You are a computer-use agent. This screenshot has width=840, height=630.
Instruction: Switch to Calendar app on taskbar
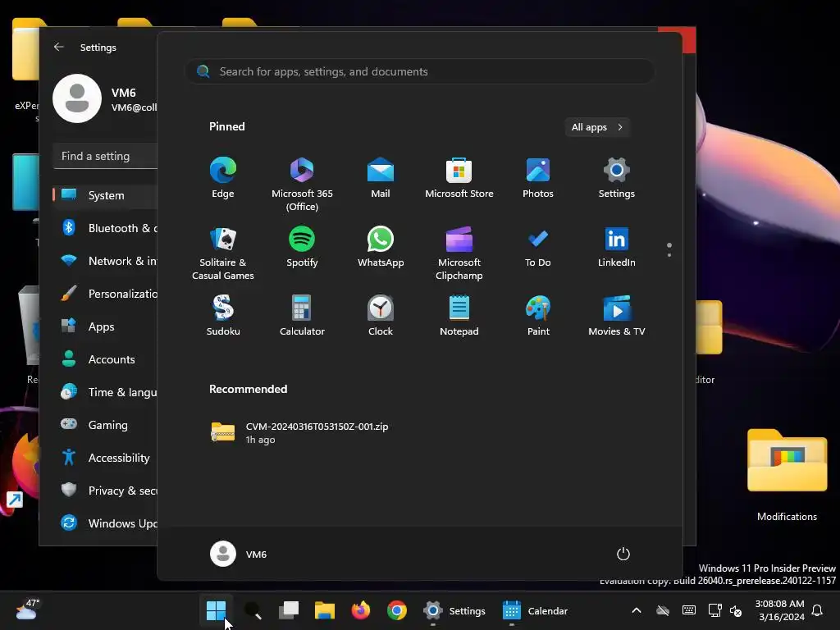pyautogui.click(x=535, y=610)
